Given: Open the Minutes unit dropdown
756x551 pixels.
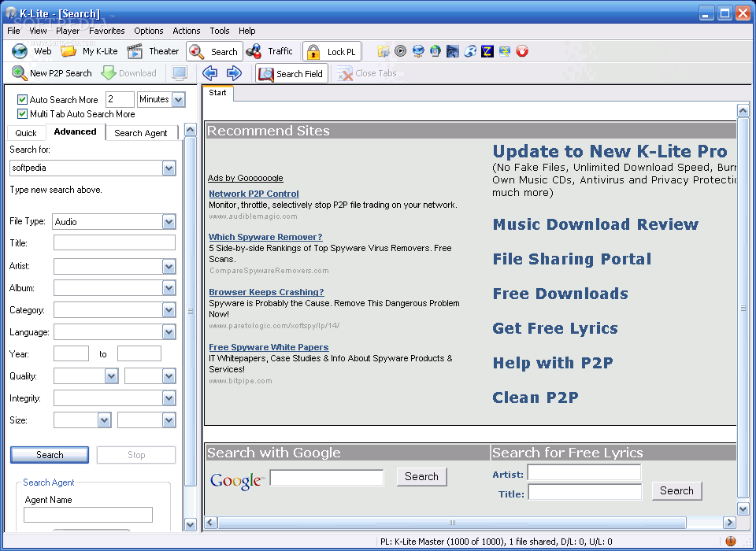Looking at the screenshot, I should (x=179, y=100).
